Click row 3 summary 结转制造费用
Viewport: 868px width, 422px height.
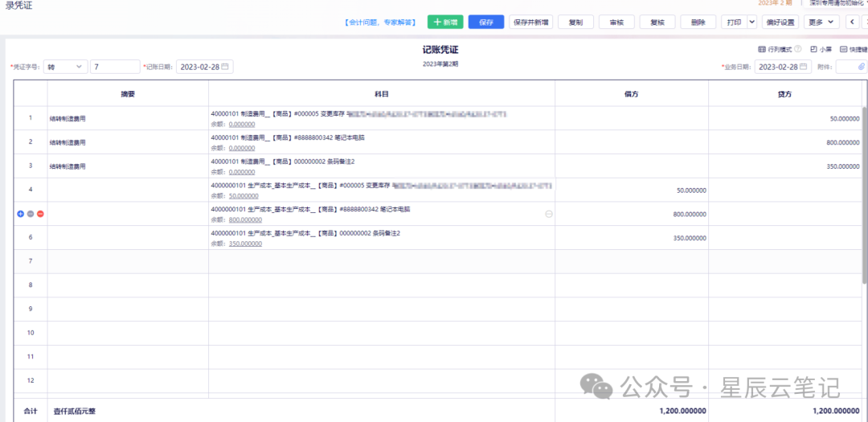(68, 166)
